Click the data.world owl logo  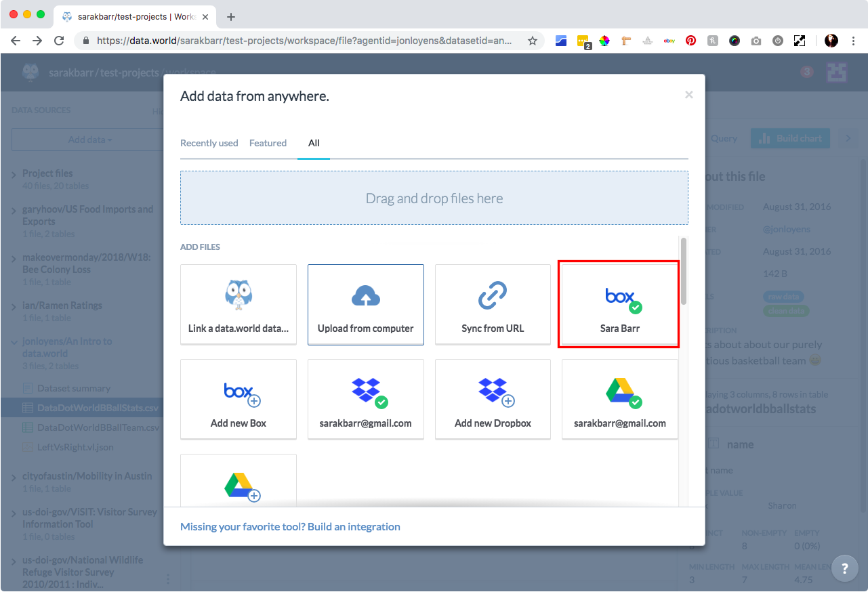[30, 72]
